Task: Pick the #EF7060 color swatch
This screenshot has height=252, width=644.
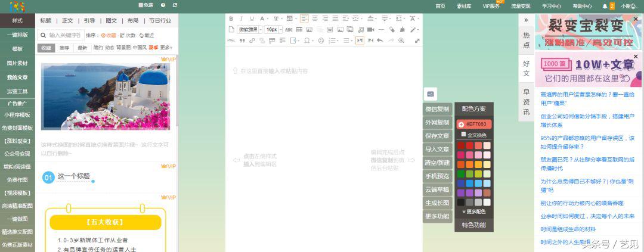Action: (474, 124)
